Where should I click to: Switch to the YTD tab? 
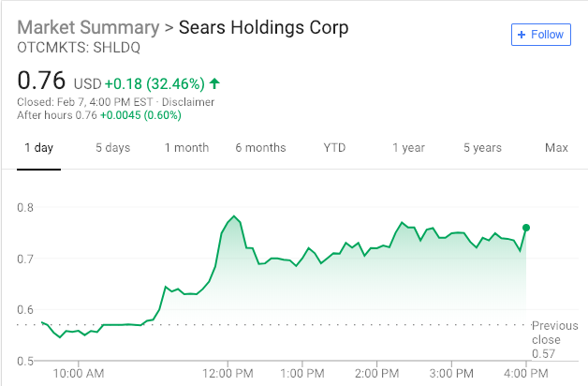pos(334,148)
